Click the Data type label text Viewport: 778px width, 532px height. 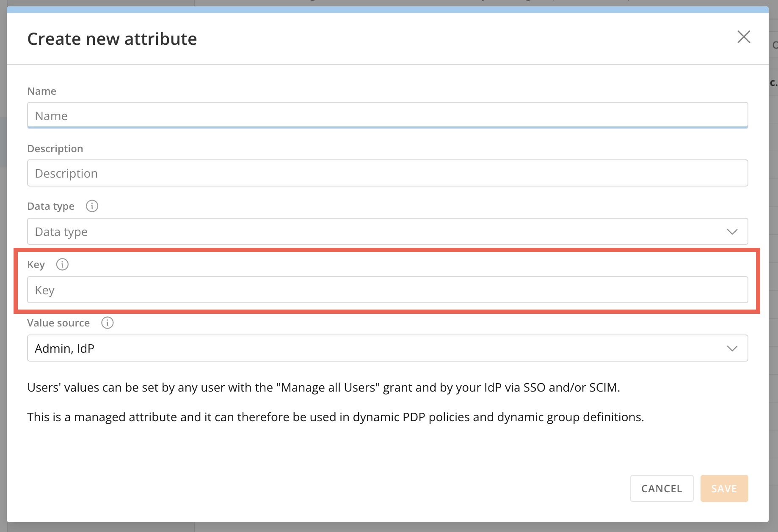[x=51, y=206]
